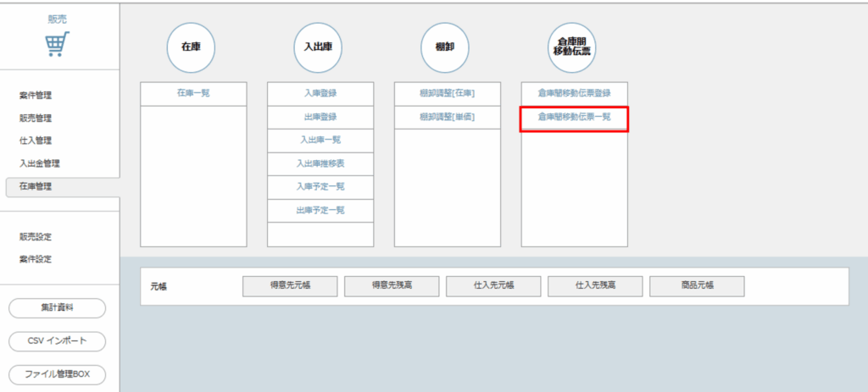Image resolution: width=868 pixels, height=392 pixels.
Task: Click the 得意先元帳 ledger button
Action: click(x=290, y=287)
